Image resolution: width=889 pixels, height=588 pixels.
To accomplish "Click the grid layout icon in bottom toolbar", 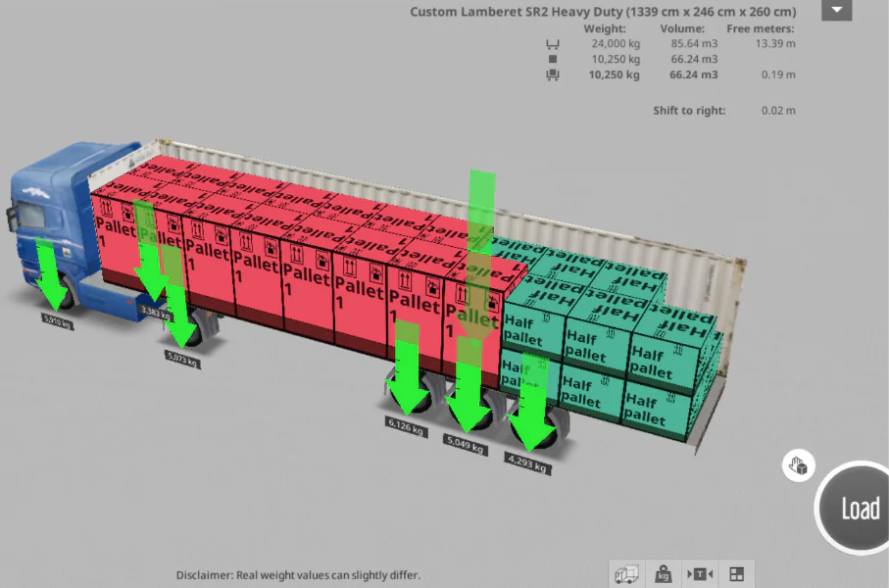I will pos(735,576).
